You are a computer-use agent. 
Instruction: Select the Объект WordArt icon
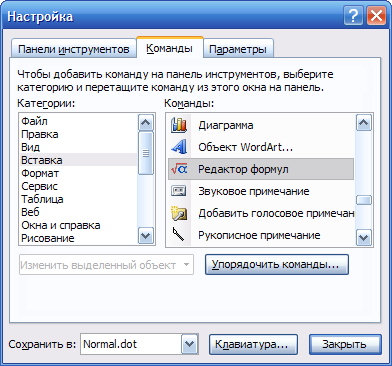pyautogui.click(x=179, y=147)
